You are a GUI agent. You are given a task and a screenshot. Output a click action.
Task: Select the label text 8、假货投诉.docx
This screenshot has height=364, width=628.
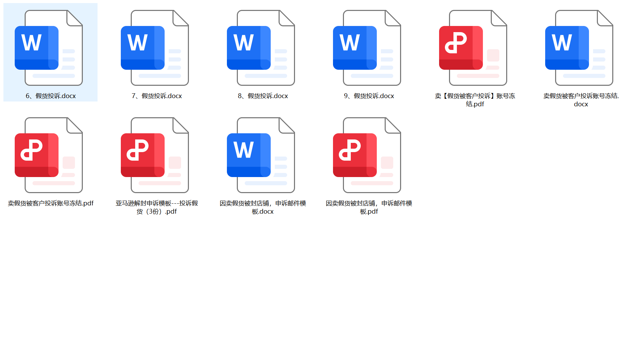263,96
